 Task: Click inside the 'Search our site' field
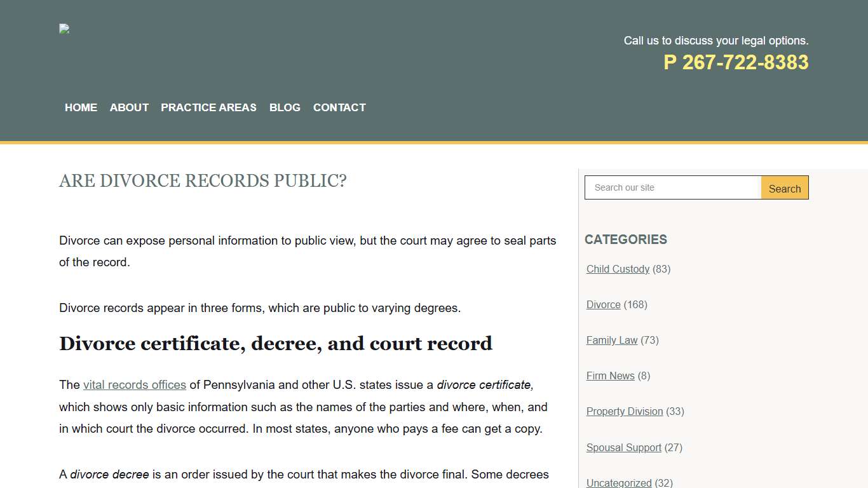pos(672,187)
